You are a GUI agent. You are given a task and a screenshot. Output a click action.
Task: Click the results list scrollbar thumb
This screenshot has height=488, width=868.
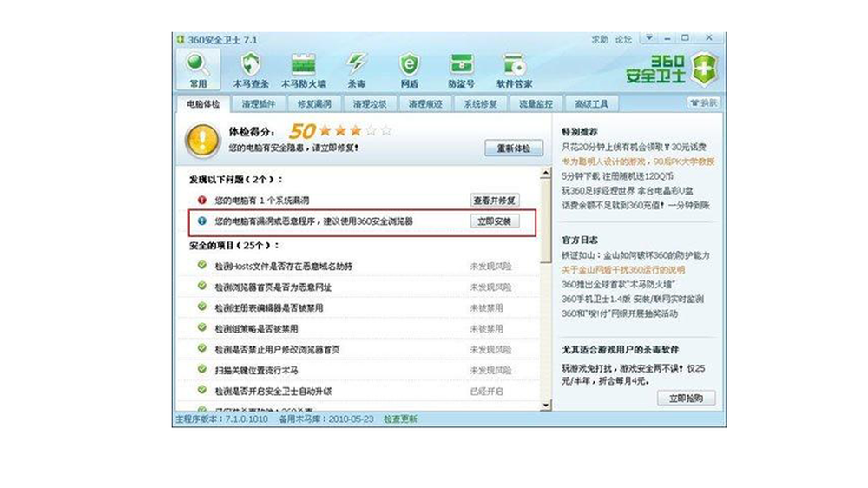pyautogui.click(x=545, y=220)
